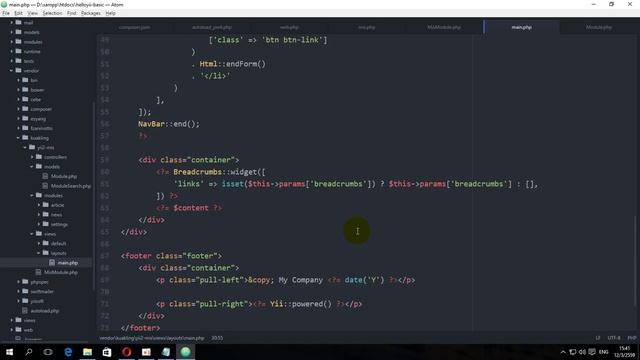
Task: Switch to the web.php tab
Action: (289, 27)
